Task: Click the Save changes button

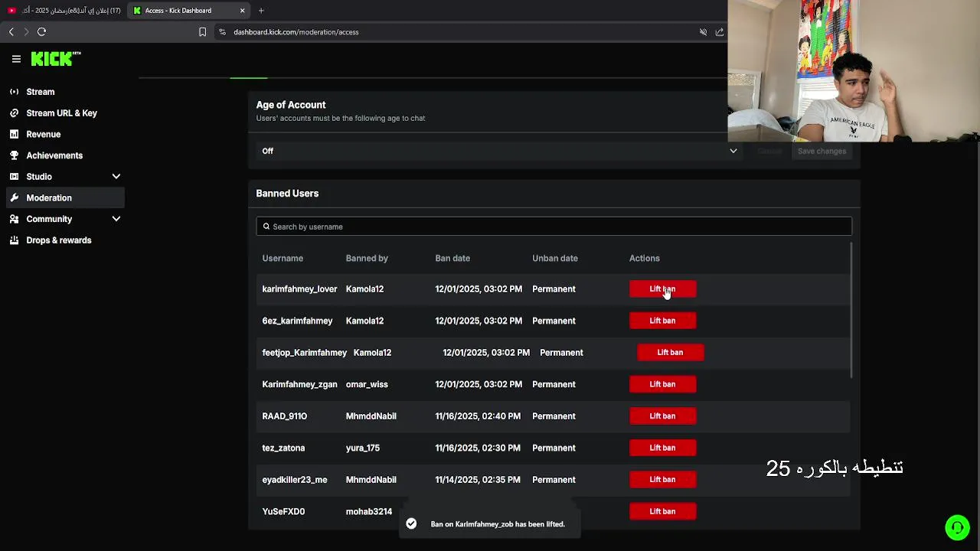Action: 822,151
